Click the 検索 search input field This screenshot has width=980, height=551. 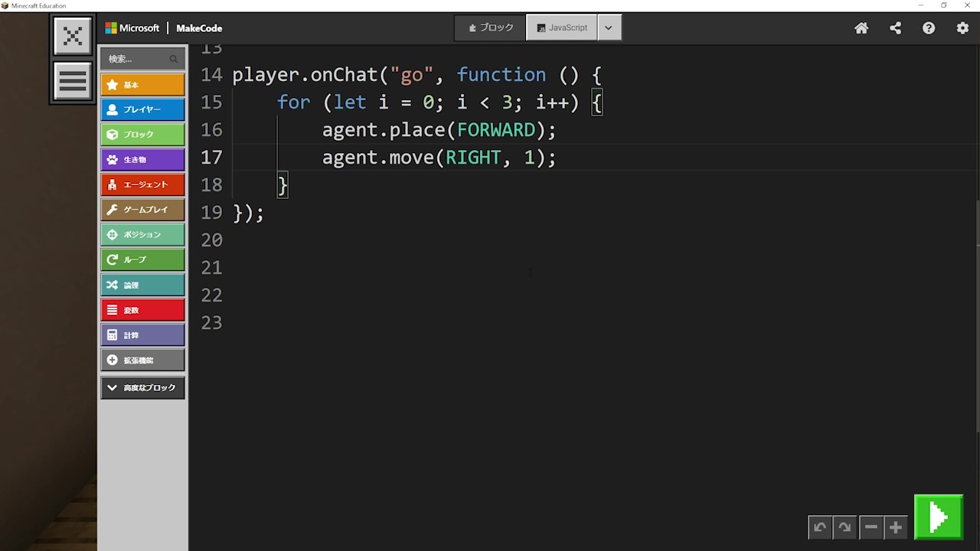coord(136,59)
